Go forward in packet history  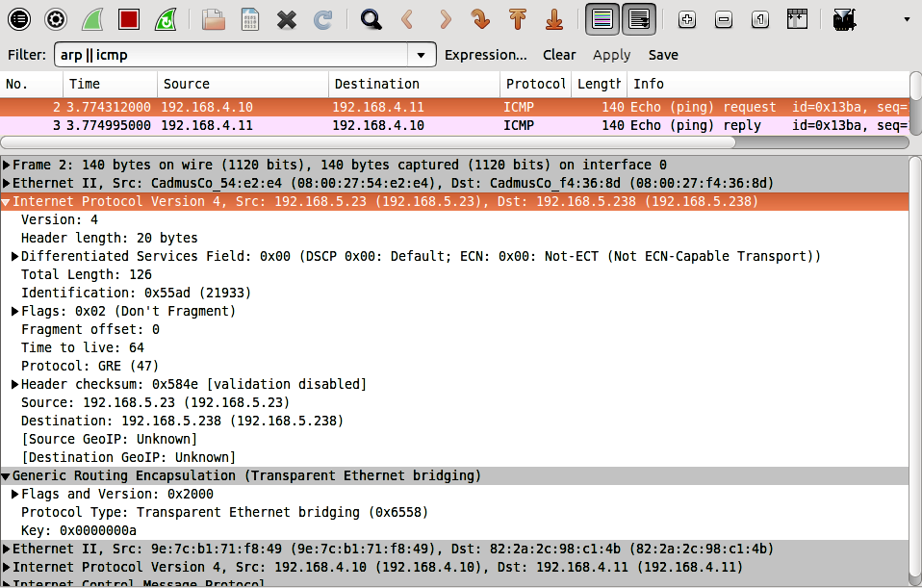click(445, 19)
